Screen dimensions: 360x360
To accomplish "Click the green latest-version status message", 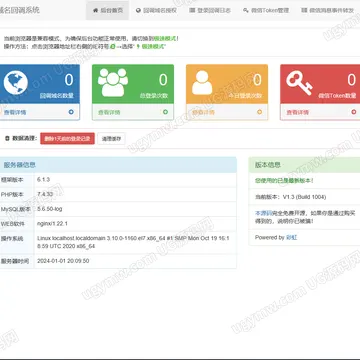I will 284,180.
